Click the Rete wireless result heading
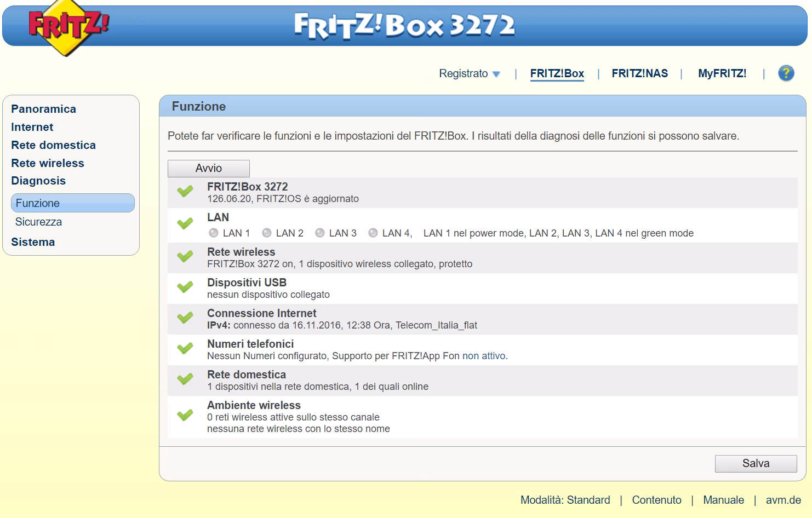 point(241,252)
